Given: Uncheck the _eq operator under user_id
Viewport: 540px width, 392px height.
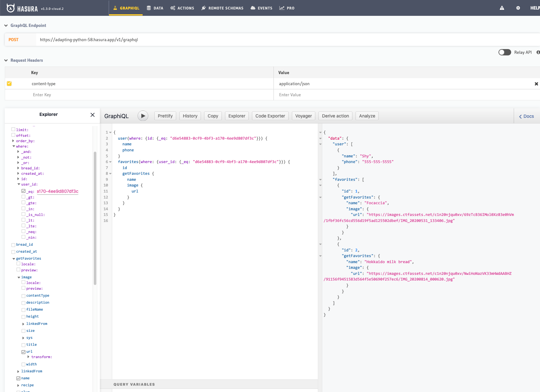Looking at the screenshot, I should click(x=23, y=191).
